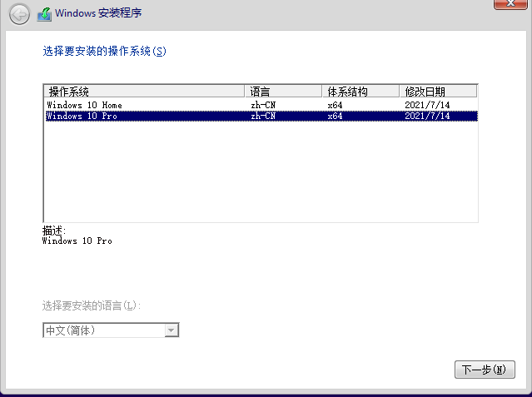The image size is (532, 397).
Task: Click the Windows 10 Pro description text
Action: 77,241
